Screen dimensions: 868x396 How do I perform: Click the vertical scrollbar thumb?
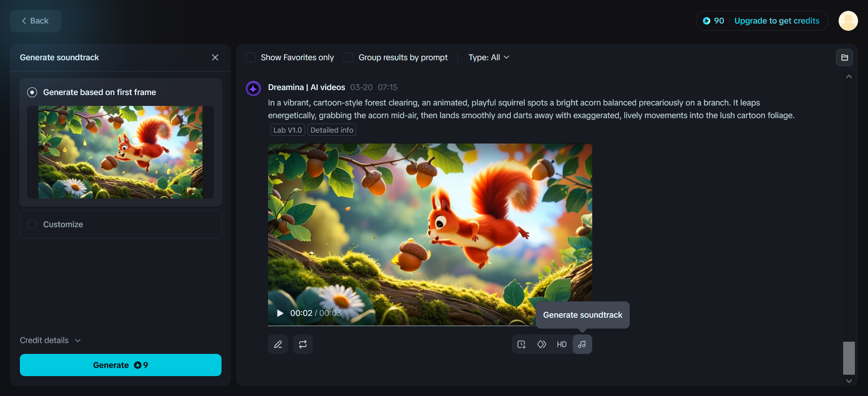tap(849, 358)
